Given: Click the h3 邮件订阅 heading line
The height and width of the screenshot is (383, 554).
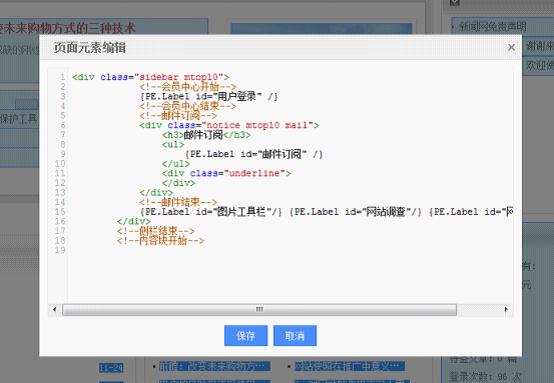Looking at the screenshot, I should coord(206,135).
